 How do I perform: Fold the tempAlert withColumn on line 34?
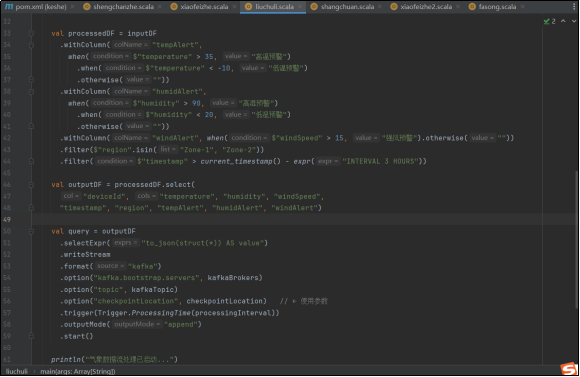point(31,45)
